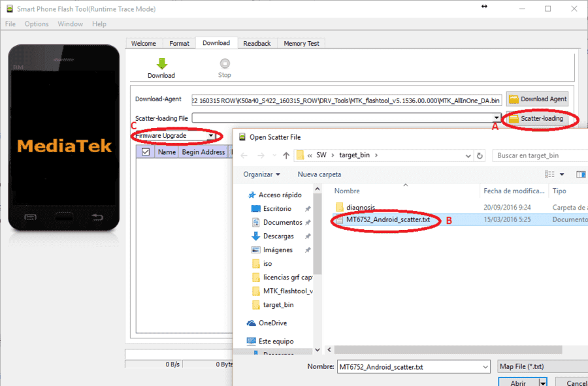
Task: Expand the Map File (*.txt) file type dropdown
Action: [x=543, y=366]
